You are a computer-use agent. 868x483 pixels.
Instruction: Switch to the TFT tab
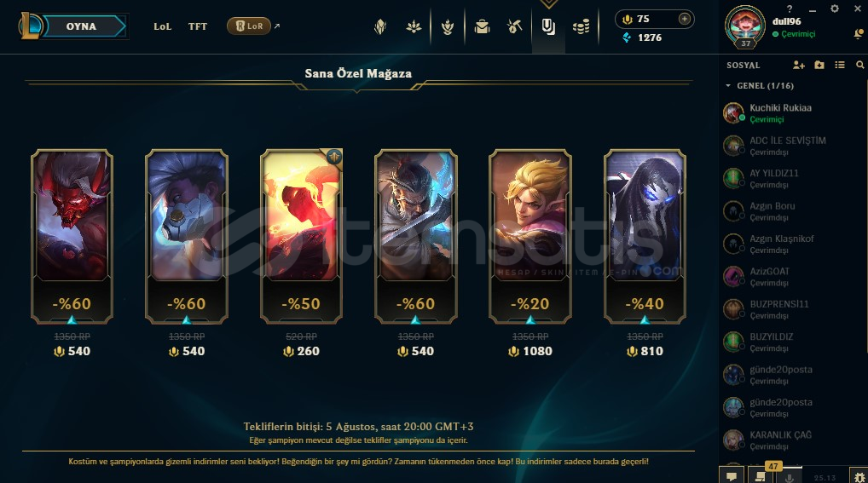click(x=198, y=26)
